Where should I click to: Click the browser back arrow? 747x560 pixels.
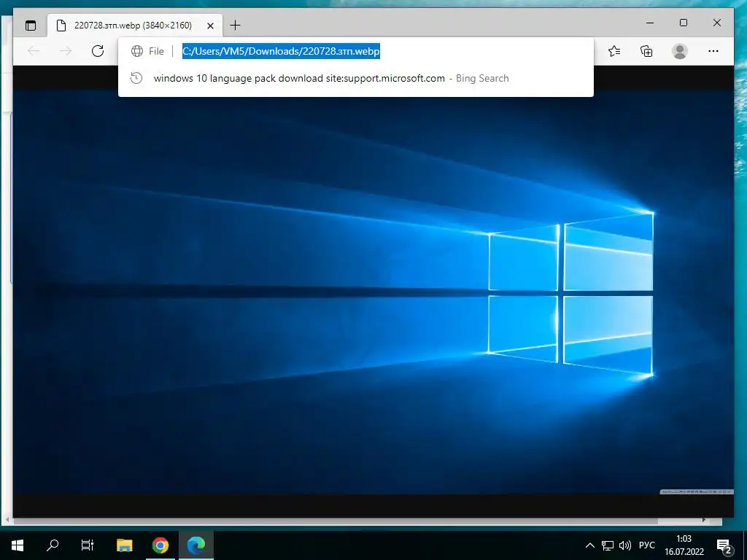[34, 51]
